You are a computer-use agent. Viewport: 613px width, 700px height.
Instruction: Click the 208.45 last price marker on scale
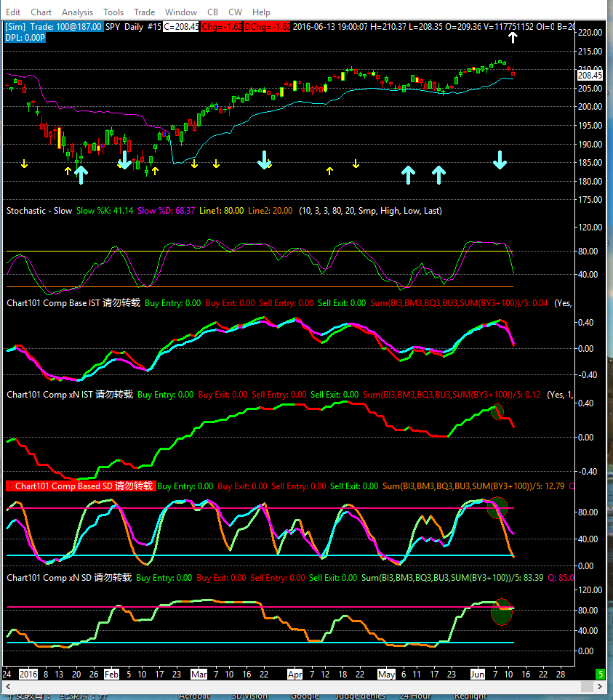589,75
